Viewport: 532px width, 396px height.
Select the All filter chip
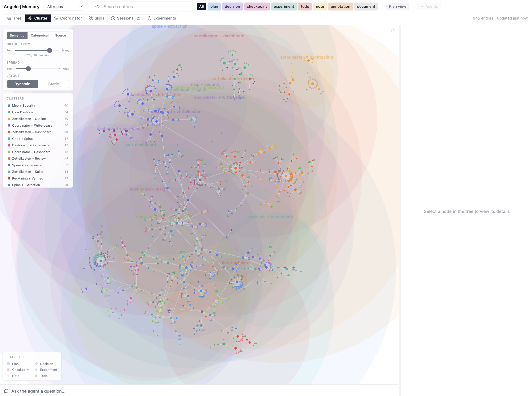[201, 7]
